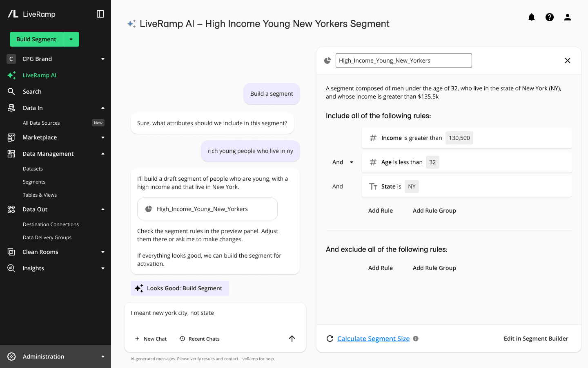
Task: Click the refresh icon beside Calculate Segment Size
Action: (x=330, y=339)
